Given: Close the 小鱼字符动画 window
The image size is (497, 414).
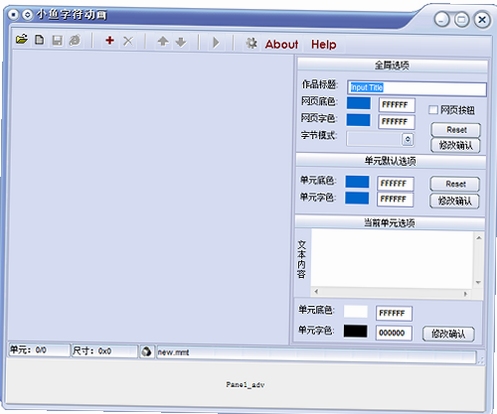Looking at the screenshot, I should pyautogui.click(x=482, y=20).
